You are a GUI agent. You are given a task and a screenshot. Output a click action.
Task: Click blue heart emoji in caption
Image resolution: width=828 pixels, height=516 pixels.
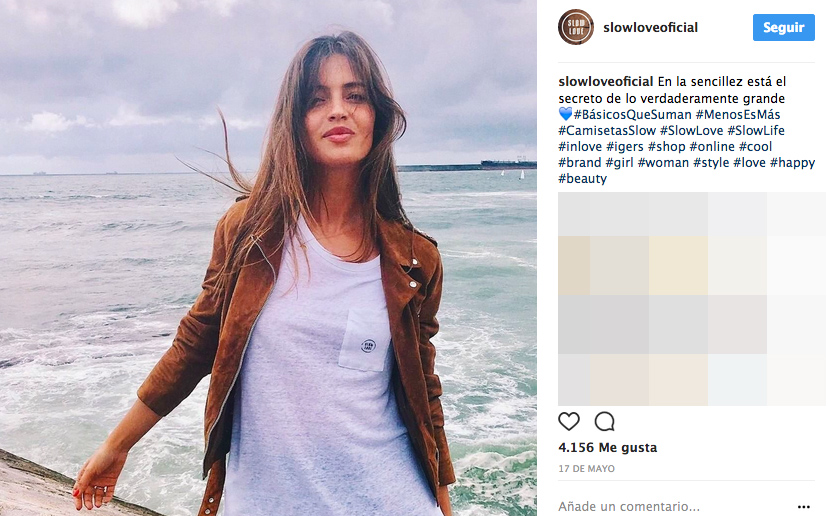tap(565, 114)
